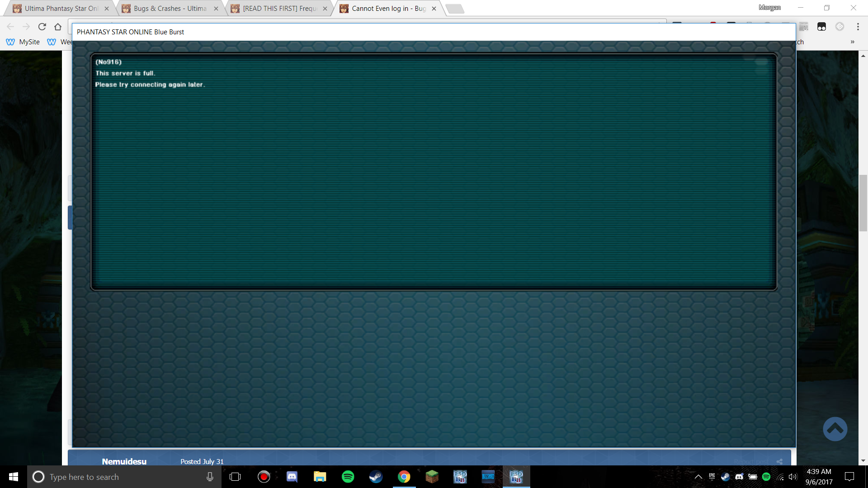Open the TinEye extension

click(x=803, y=27)
